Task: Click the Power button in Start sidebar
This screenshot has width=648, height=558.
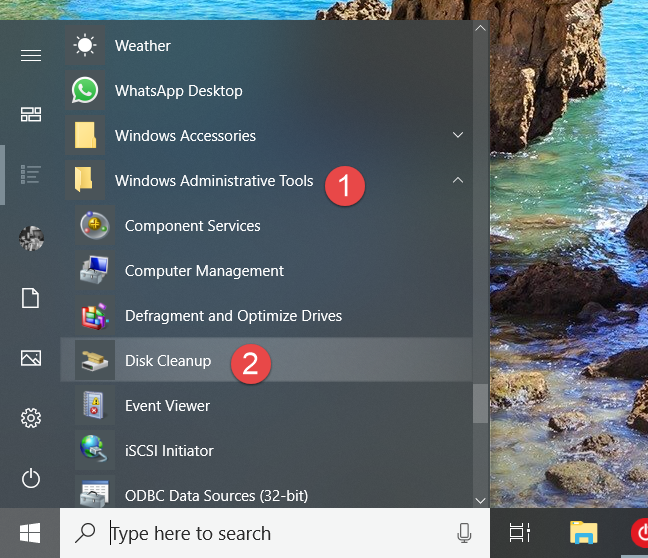Action: 31,478
